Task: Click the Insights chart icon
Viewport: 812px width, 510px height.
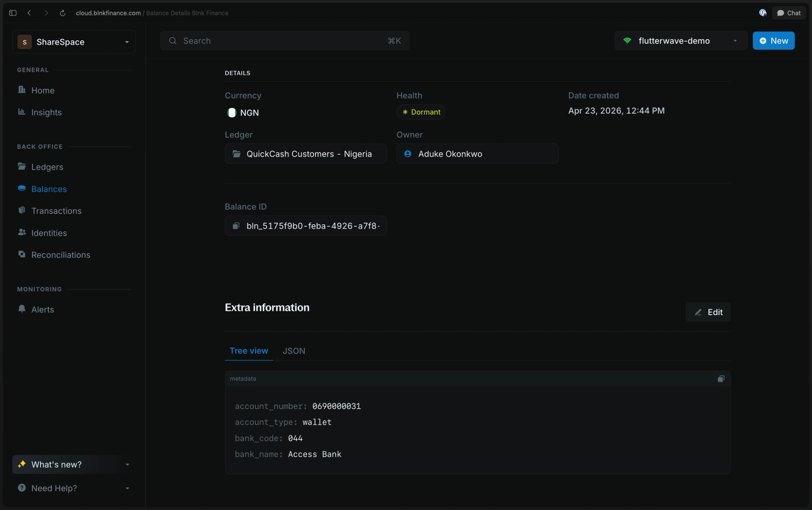Action: pos(22,111)
